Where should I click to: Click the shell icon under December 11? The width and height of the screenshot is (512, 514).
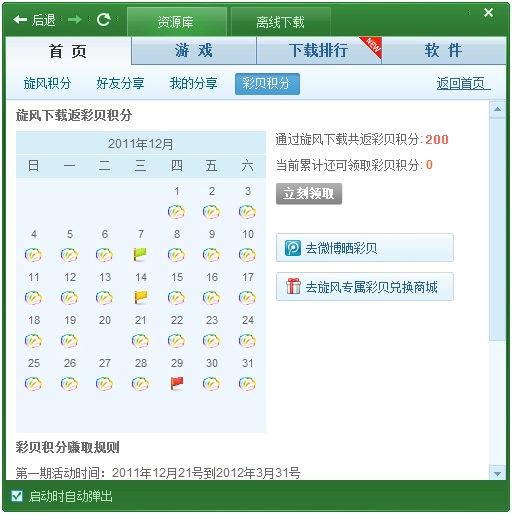(33, 298)
